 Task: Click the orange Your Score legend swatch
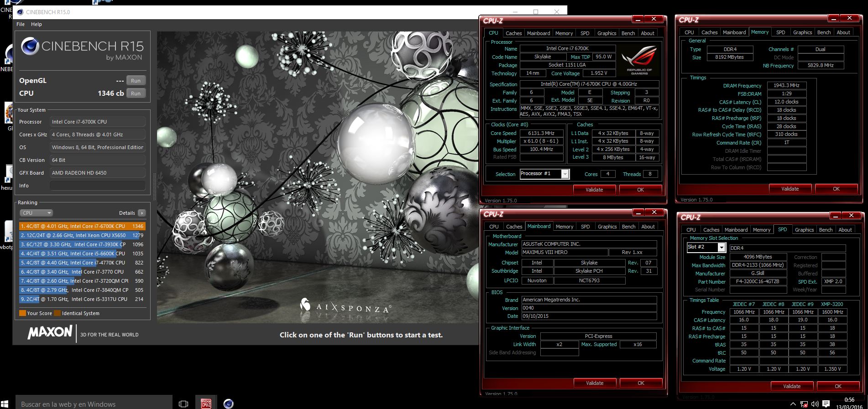22,313
